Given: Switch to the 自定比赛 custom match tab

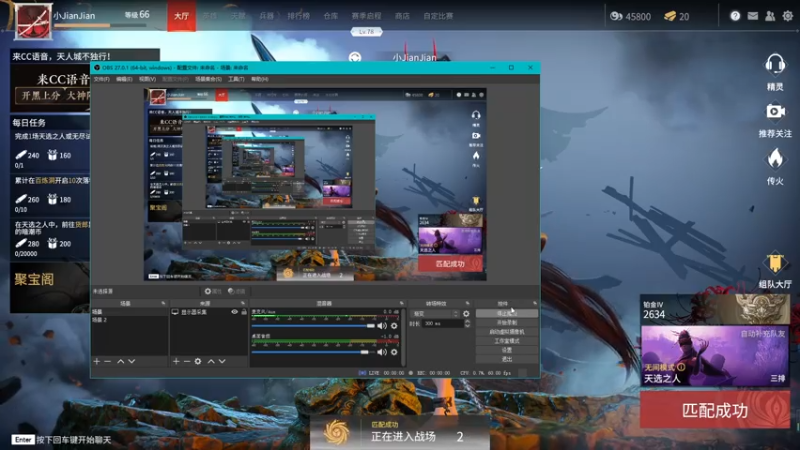Looking at the screenshot, I should [x=438, y=16].
